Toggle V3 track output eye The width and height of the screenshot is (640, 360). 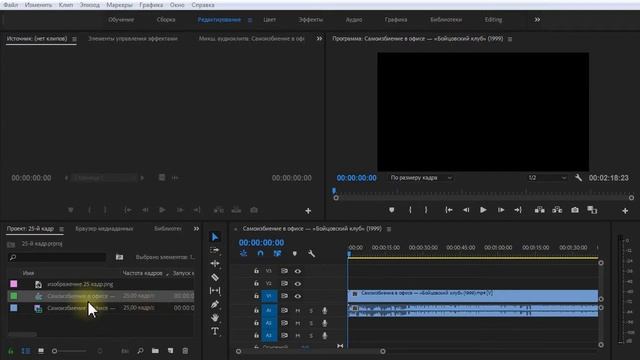pyautogui.click(x=298, y=271)
